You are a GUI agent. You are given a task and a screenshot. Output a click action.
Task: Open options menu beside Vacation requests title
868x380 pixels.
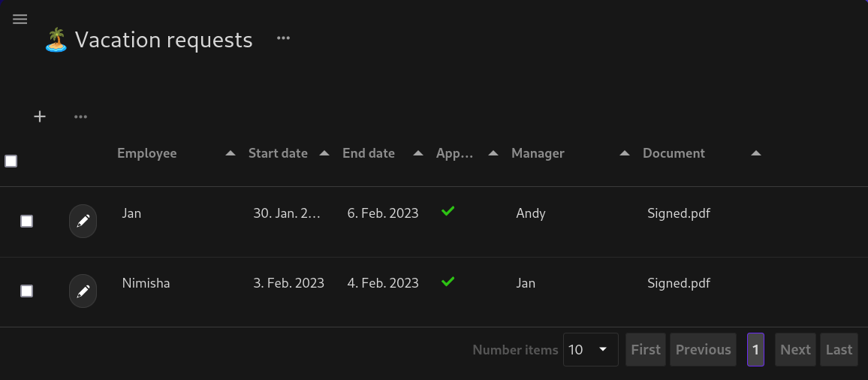tap(283, 38)
